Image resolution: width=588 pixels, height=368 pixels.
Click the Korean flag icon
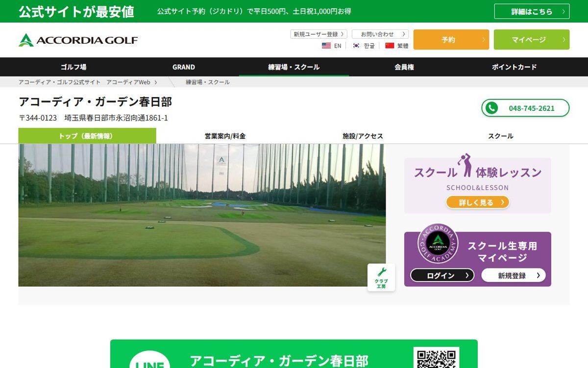[356, 46]
